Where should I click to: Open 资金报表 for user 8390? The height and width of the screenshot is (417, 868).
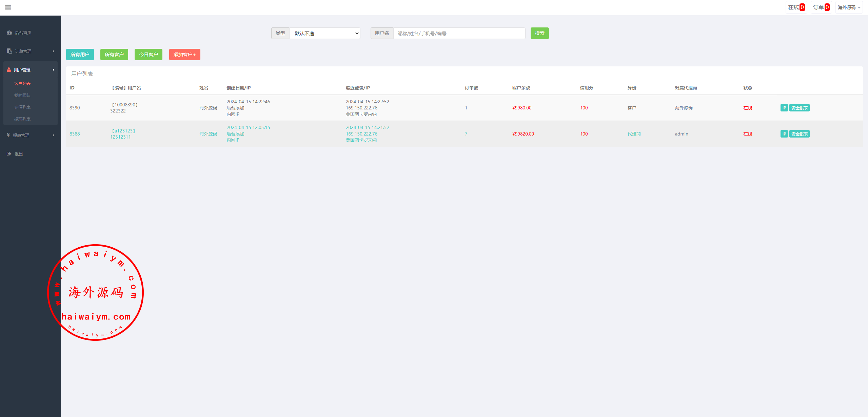pyautogui.click(x=799, y=108)
